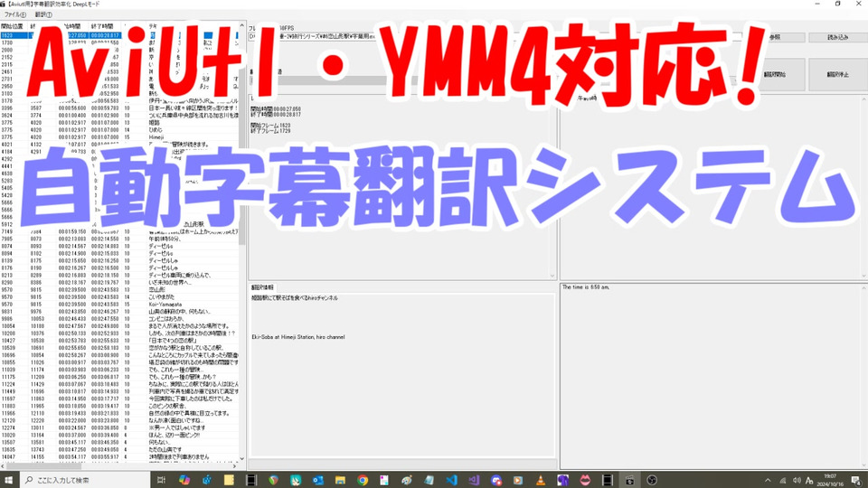
Task: Select the row '※男一人ではしゃいでます'
Action: 119,427
